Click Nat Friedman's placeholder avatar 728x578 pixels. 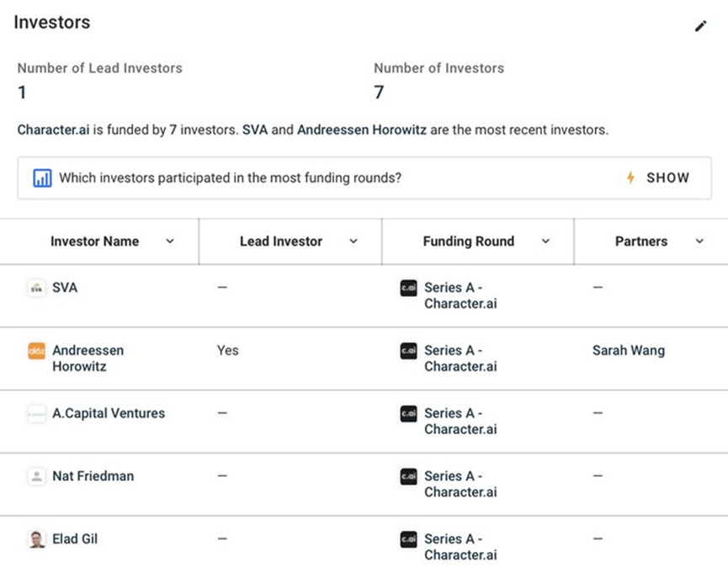pos(37,476)
